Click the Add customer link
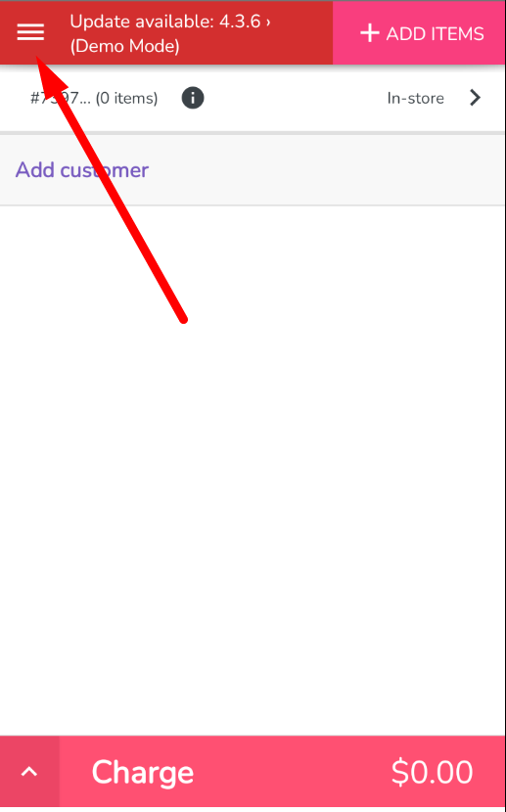This screenshot has height=812, width=506. tap(82, 170)
